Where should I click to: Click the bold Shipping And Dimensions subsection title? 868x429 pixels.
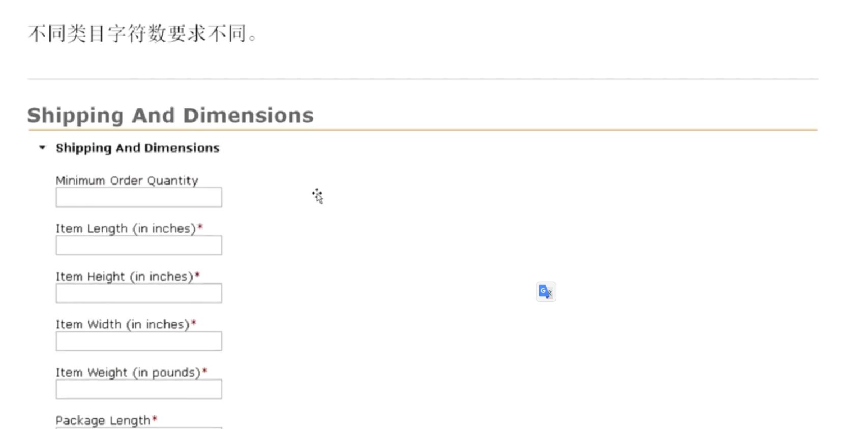[x=137, y=148]
